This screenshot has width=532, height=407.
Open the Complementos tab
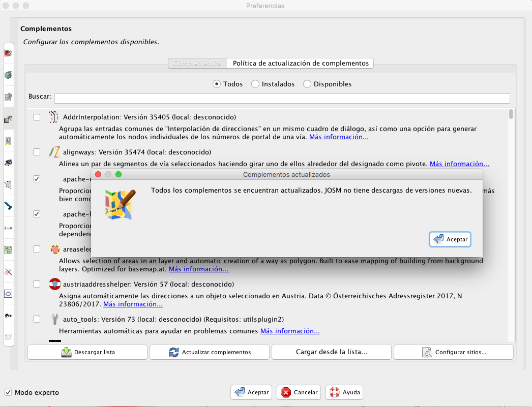click(x=197, y=64)
